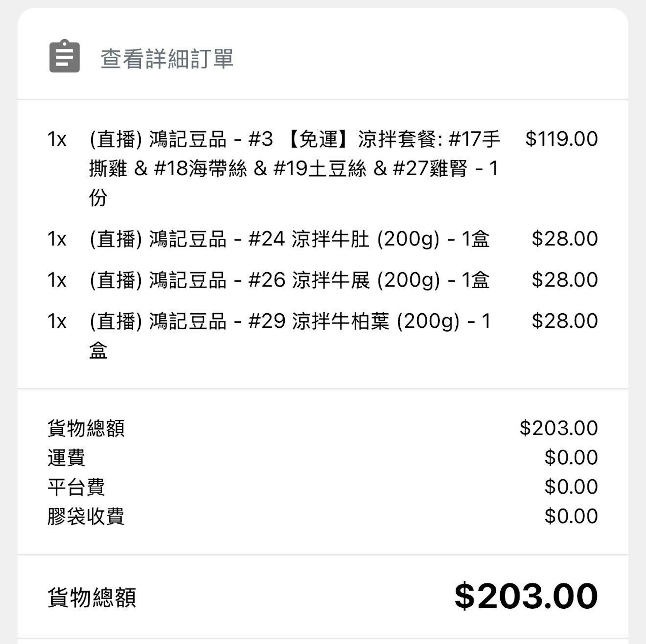Screen dimensions: 646x644
Task: Click the 膠袋收費 plastic bag fee label
Action: (x=86, y=516)
